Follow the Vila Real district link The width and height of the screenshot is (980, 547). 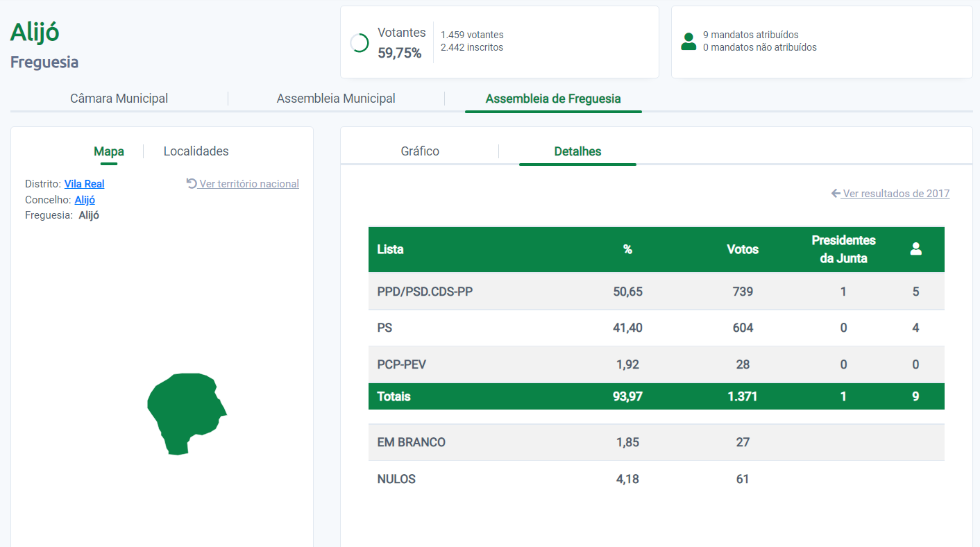tap(84, 184)
